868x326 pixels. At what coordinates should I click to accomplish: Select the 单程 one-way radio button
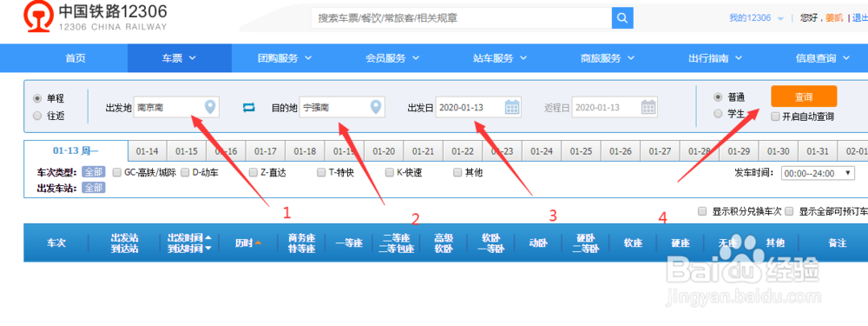(x=37, y=99)
